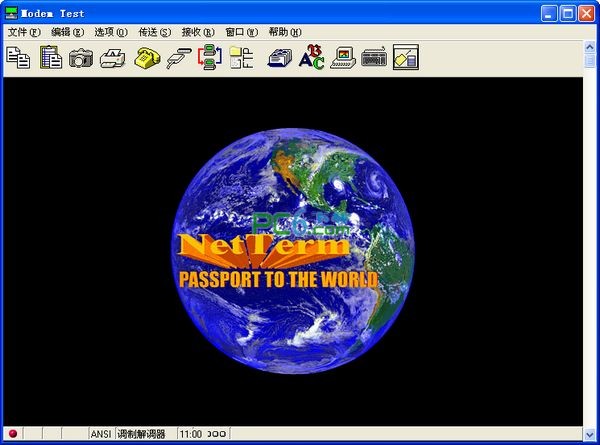Click 调制解调器 status bar entry
This screenshot has width=600, height=445.
coord(141,434)
